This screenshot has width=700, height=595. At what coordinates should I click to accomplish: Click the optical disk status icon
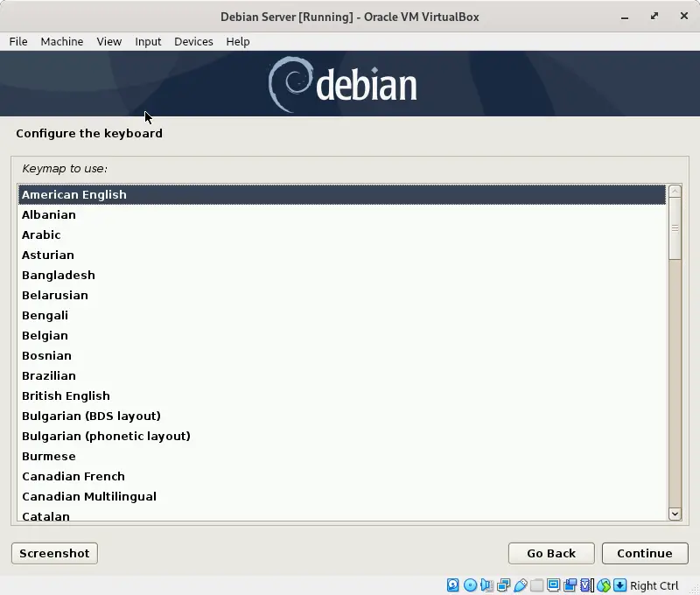(470, 585)
